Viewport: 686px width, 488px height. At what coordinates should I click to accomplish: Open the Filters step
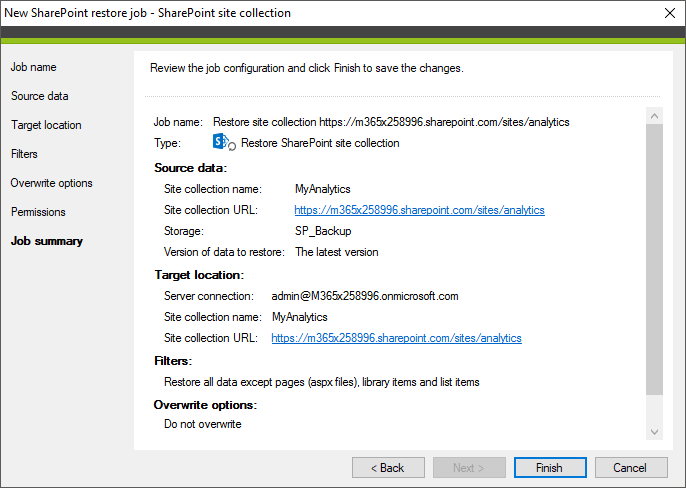pyautogui.click(x=24, y=154)
